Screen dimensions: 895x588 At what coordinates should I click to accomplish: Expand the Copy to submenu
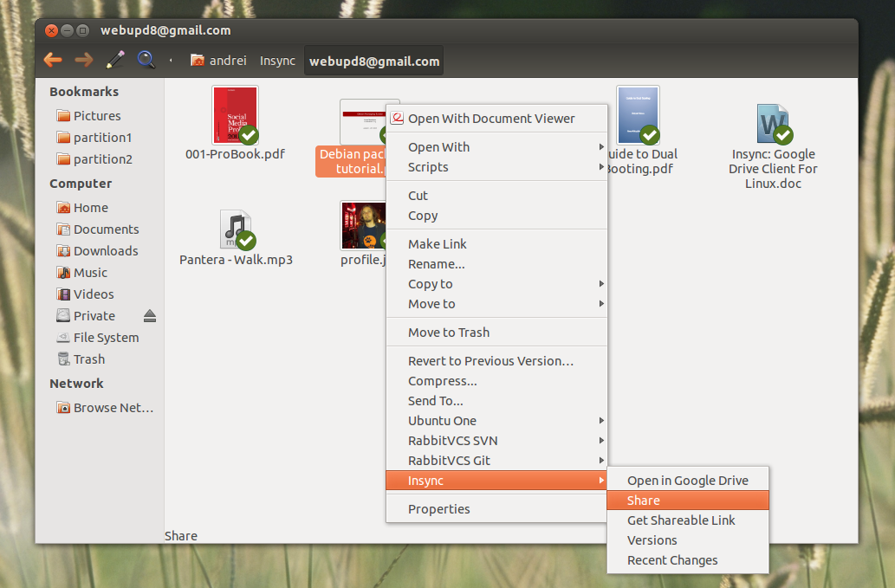pyautogui.click(x=496, y=284)
